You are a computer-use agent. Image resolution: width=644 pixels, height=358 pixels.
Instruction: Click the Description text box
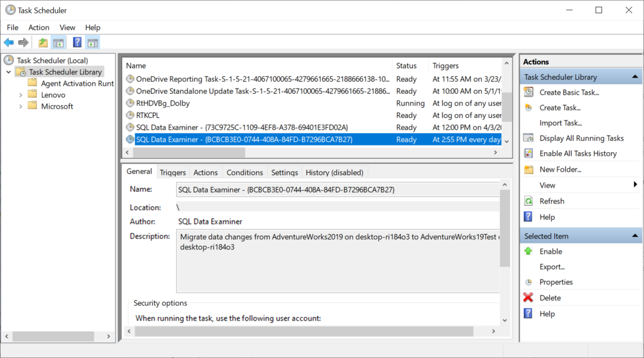[338, 262]
